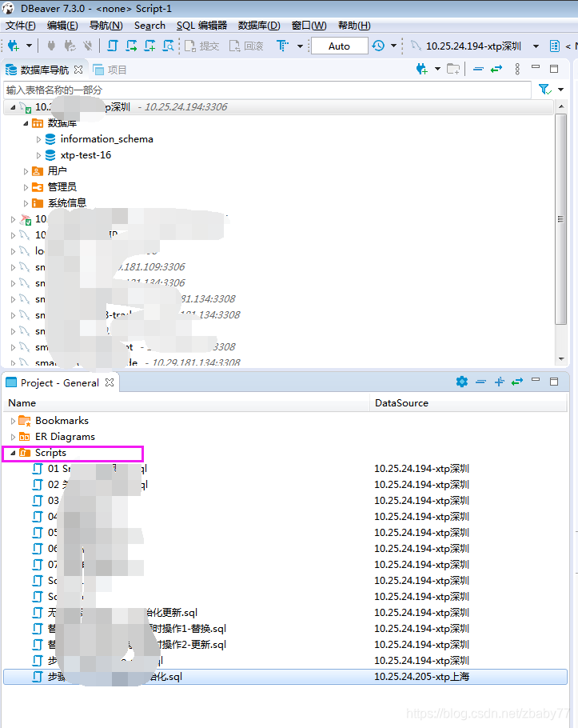This screenshot has width=578, height=728.
Task: Open transaction log clock icon
Action: [x=378, y=46]
